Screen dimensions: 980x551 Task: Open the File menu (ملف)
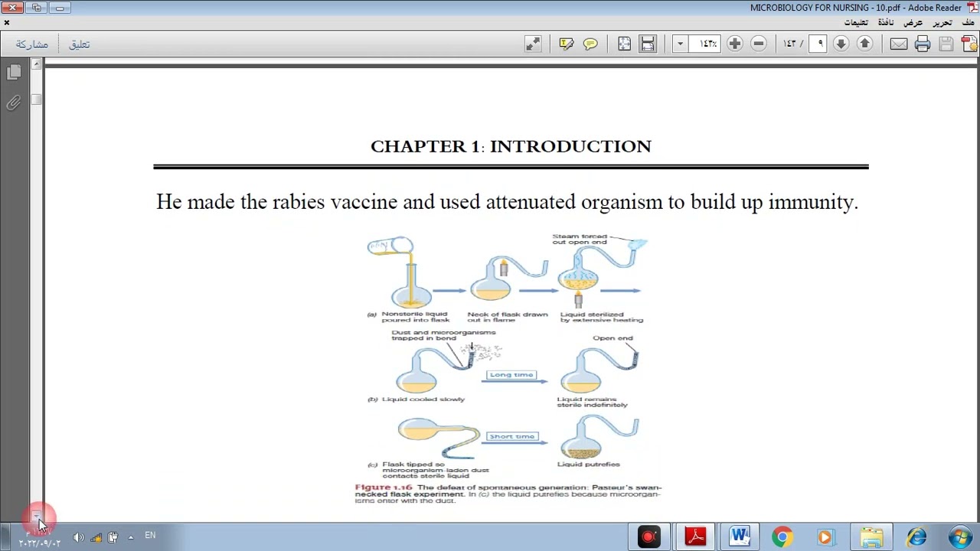(969, 22)
